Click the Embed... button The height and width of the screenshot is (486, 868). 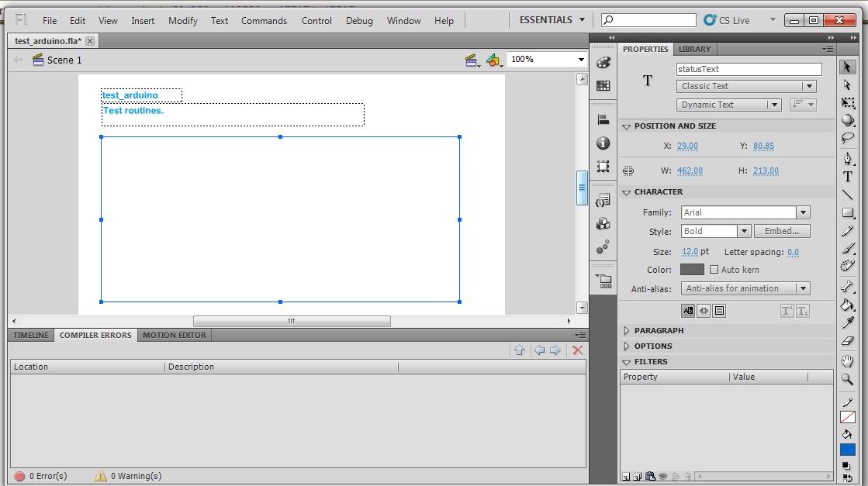coord(782,231)
